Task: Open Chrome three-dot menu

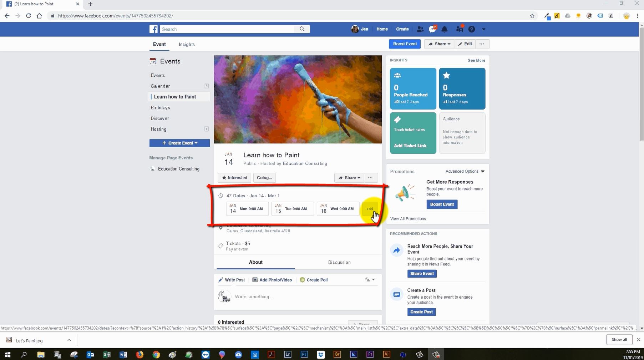Action: click(638, 16)
